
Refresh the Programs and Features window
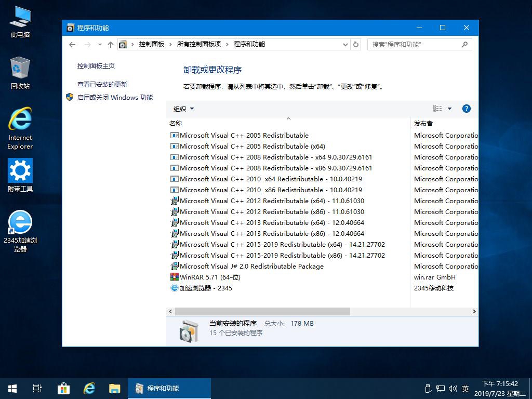(355, 45)
